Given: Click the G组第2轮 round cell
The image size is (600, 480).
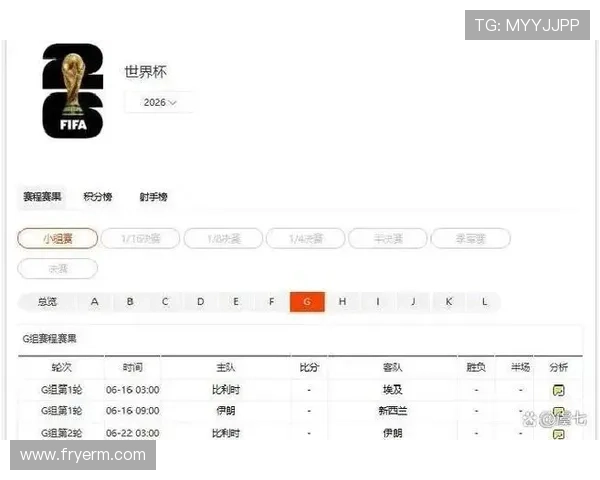Looking at the screenshot, I should 61,433.
